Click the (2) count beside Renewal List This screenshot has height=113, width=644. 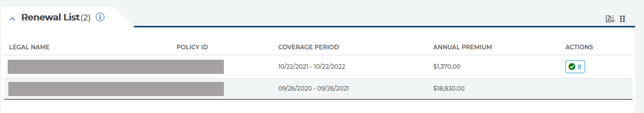click(x=85, y=18)
